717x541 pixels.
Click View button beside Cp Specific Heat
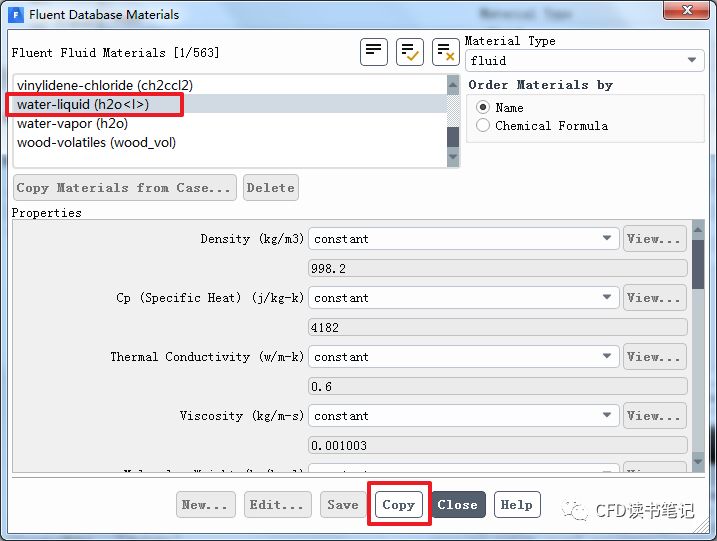point(654,297)
